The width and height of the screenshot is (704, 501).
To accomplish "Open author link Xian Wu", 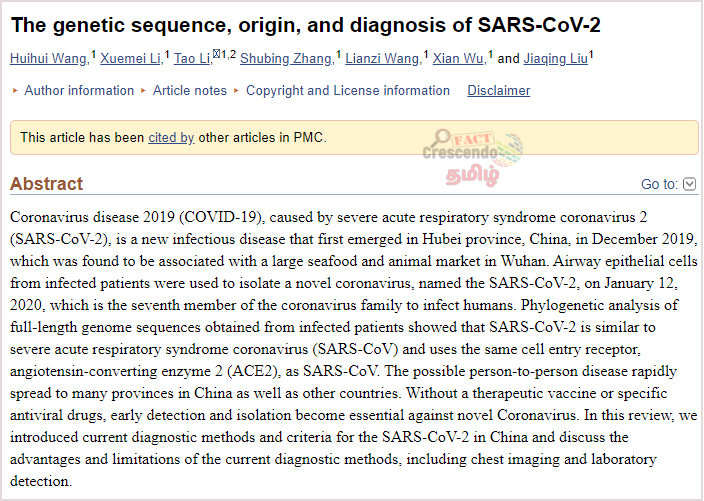I will click(x=459, y=58).
